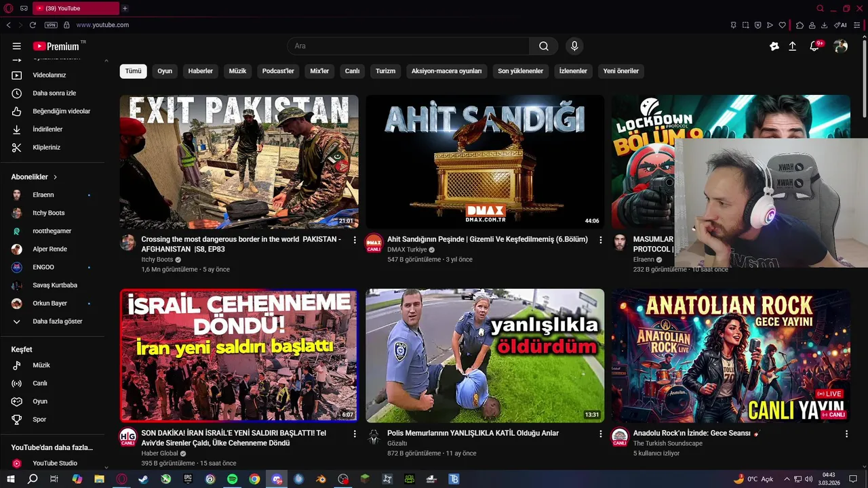
Task: Open the account avatar menu
Action: [x=841, y=46]
